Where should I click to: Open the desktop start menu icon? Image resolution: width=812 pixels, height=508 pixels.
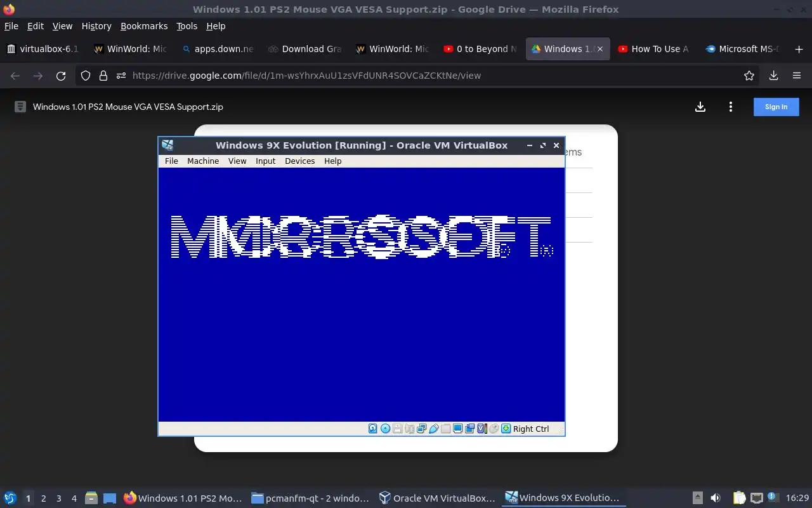click(10, 498)
